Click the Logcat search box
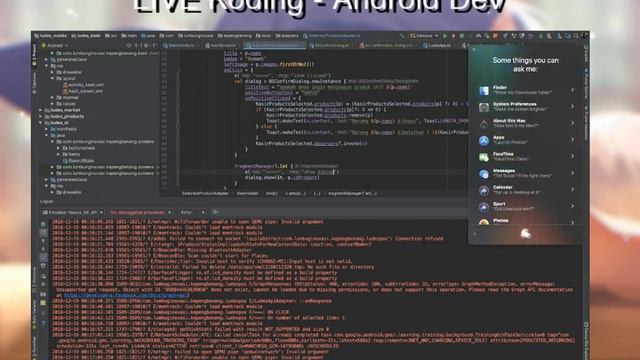 click(x=339, y=212)
